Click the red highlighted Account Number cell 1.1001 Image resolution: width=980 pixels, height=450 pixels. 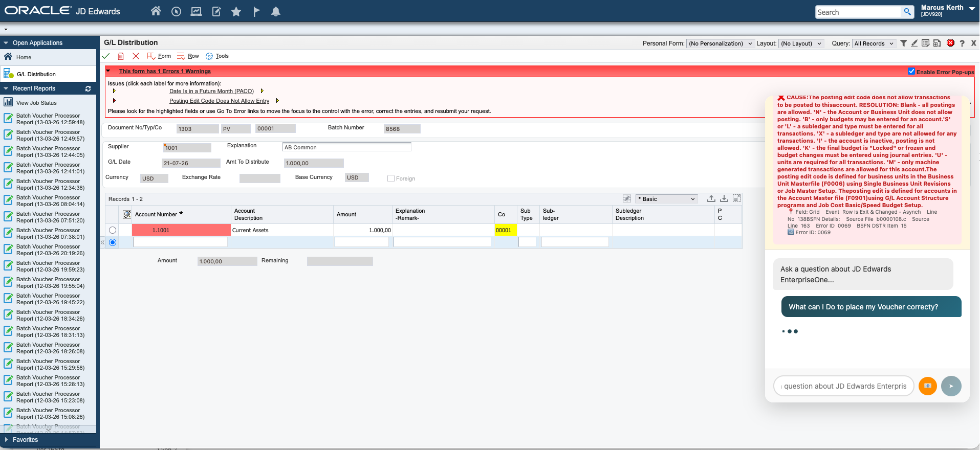(x=181, y=230)
